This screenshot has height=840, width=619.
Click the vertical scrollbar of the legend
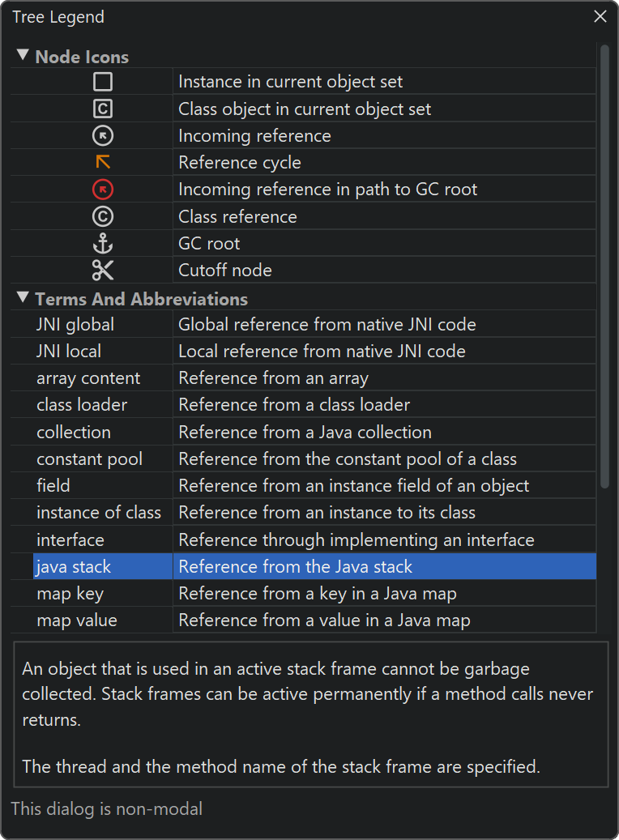(604, 267)
